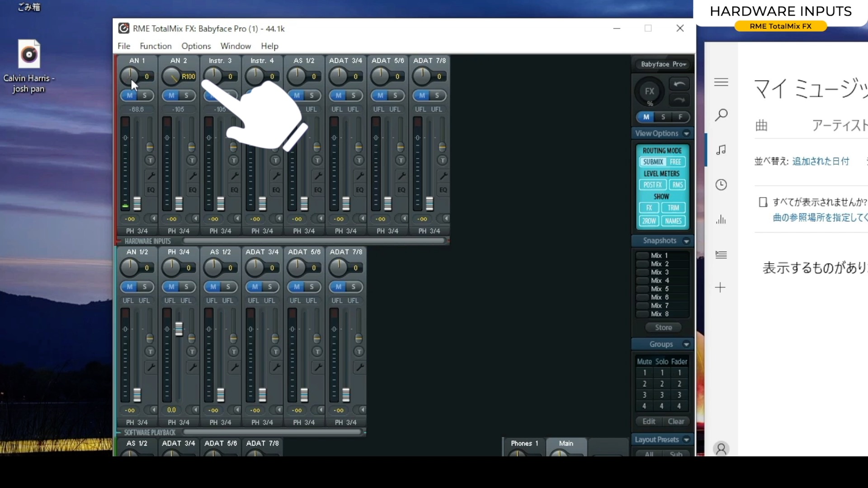Image resolution: width=868 pixels, height=488 pixels.
Task: Solo the ADAT 5/6 channel
Action: pos(394,95)
